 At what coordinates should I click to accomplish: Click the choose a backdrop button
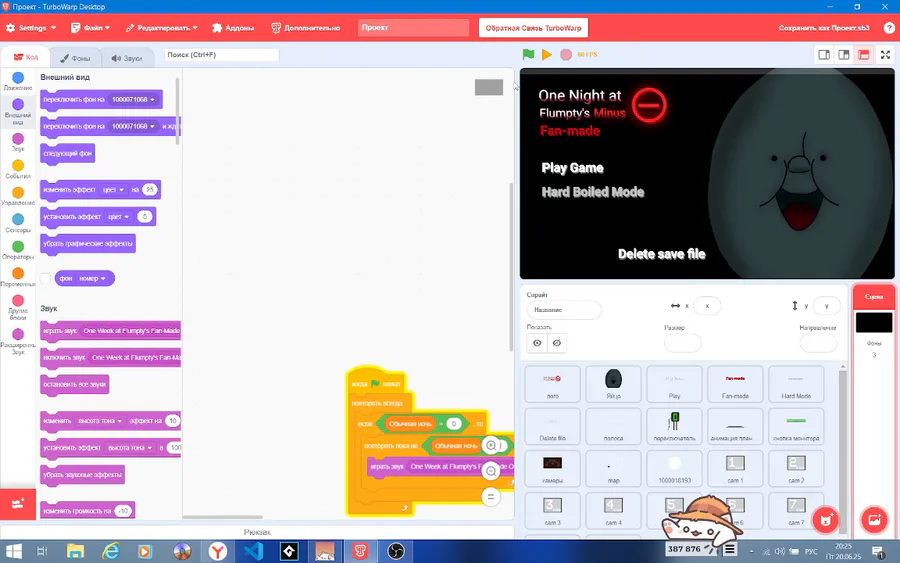874,520
